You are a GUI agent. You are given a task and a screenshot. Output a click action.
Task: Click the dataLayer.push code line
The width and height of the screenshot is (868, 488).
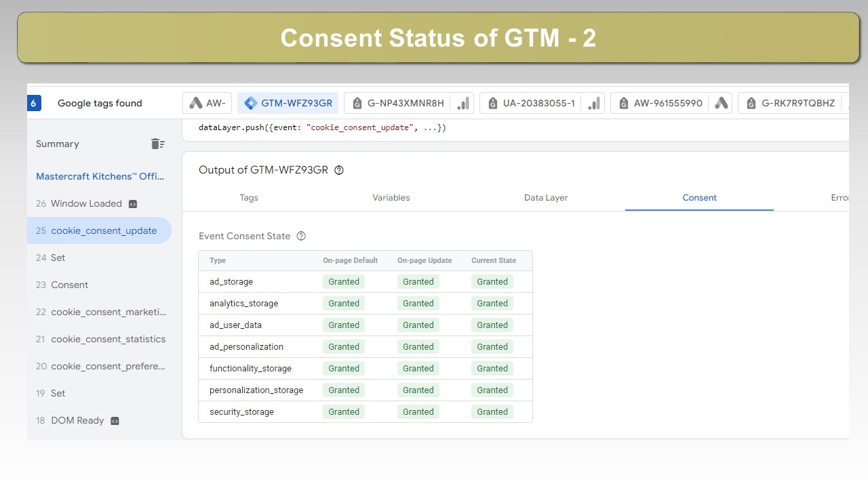coord(322,127)
